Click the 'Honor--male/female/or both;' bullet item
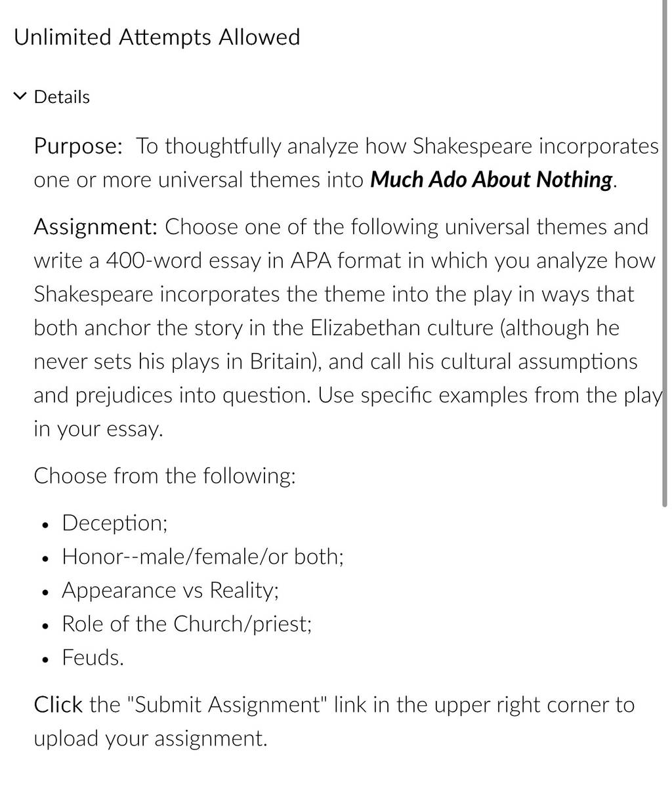Screen dimensions: 672x796 pyautogui.click(x=203, y=557)
